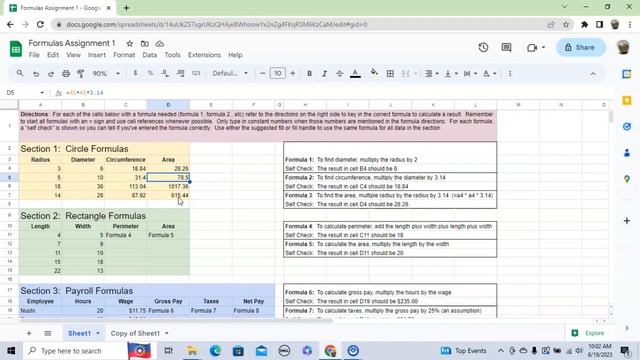Click the merge cells icon
This screenshot has height=360, width=640.
click(405, 73)
